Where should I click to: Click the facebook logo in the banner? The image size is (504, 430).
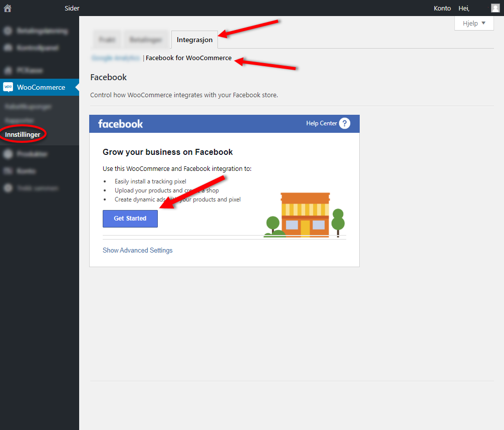point(121,124)
